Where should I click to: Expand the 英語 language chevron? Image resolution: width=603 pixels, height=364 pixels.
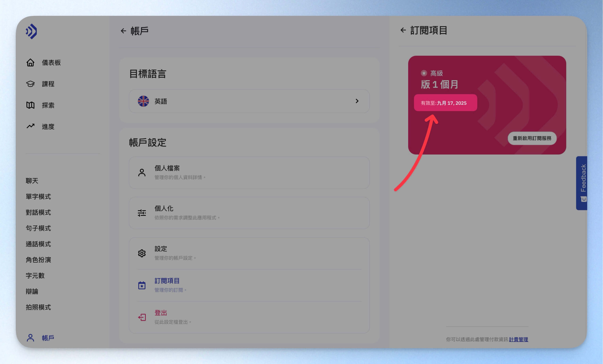(357, 101)
